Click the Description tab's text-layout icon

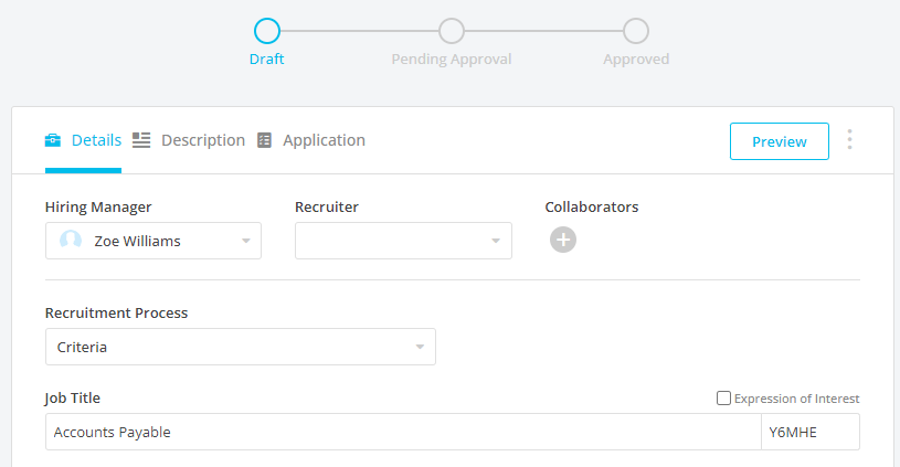point(141,140)
